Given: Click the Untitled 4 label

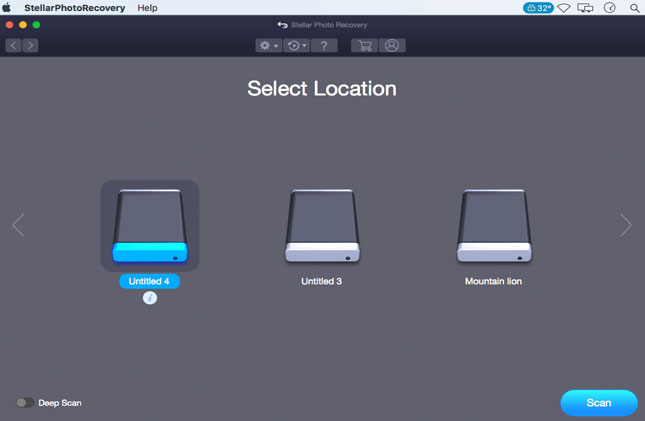Looking at the screenshot, I should point(149,281).
